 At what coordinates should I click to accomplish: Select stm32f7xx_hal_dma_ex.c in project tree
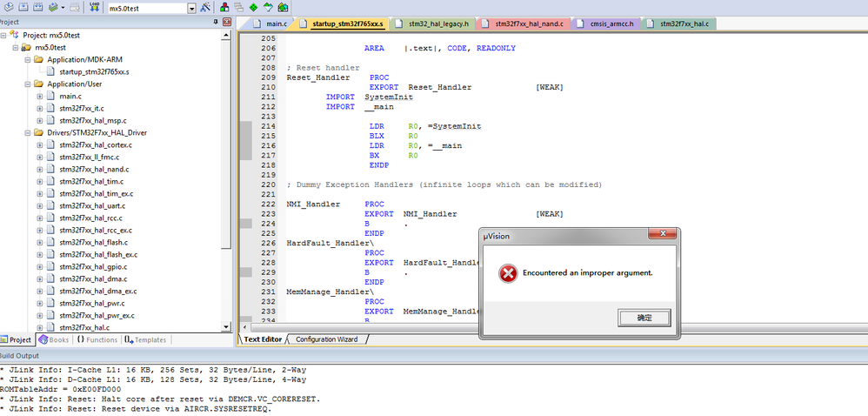tap(97, 291)
